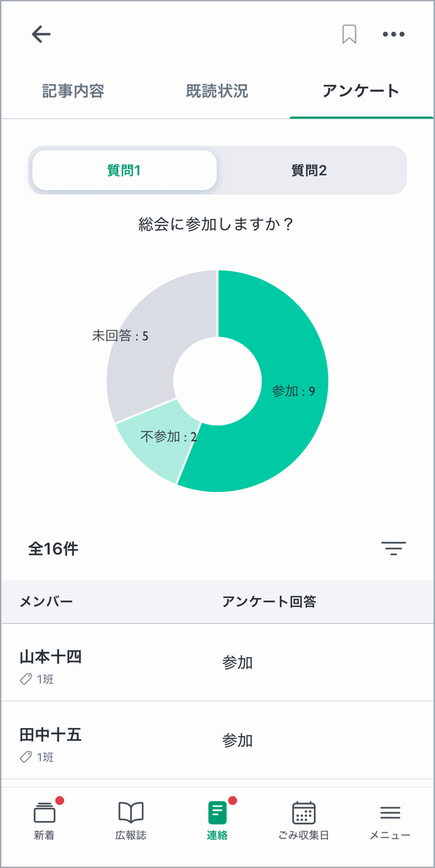Bookmark this article
The width and height of the screenshot is (435, 868).
point(349,34)
